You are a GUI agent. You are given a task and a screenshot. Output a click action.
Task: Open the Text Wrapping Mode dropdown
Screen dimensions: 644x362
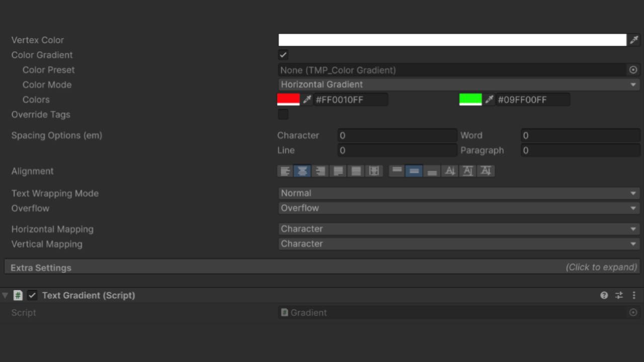click(x=458, y=193)
